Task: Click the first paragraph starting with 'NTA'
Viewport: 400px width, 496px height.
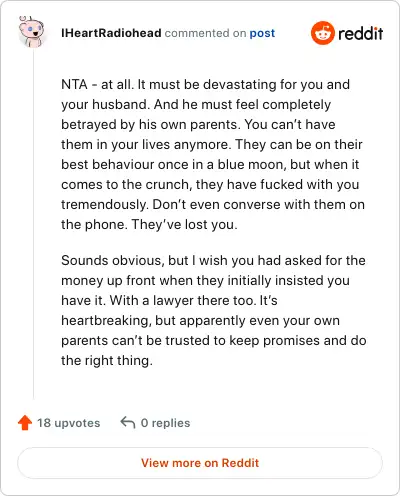Action: (x=213, y=154)
